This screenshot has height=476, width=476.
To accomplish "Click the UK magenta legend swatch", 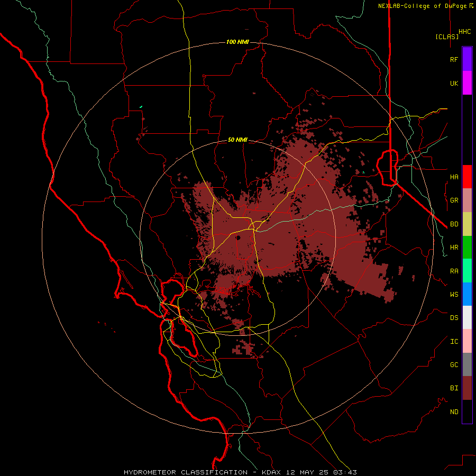I will (467, 83).
